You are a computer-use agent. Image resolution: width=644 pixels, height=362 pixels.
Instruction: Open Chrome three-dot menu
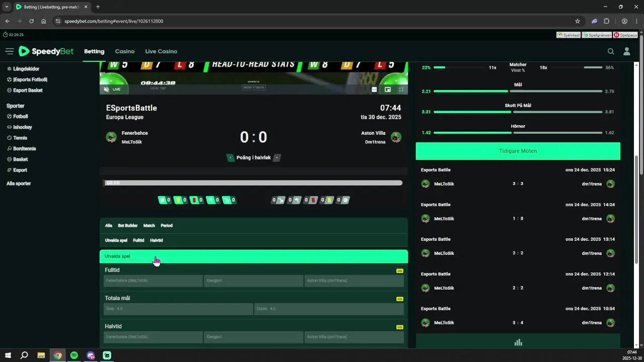(x=637, y=21)
